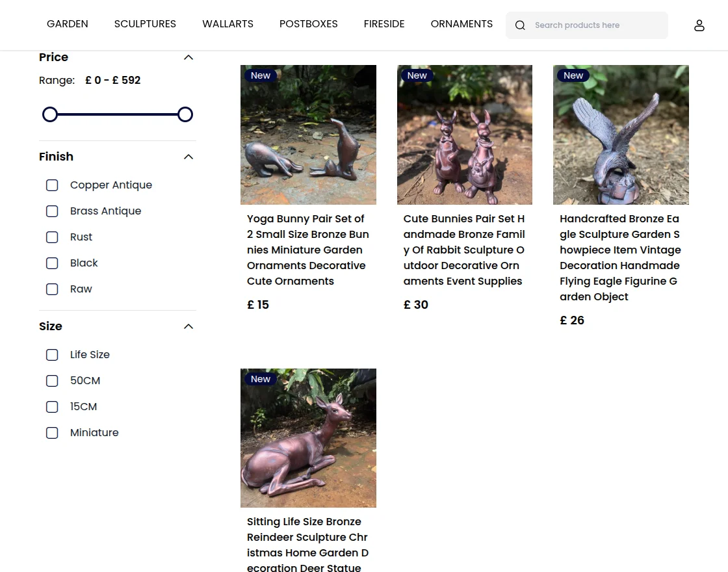Click New badge on Cute Bunnies product
Screen dimensions: 728x572
coord(417,75)
